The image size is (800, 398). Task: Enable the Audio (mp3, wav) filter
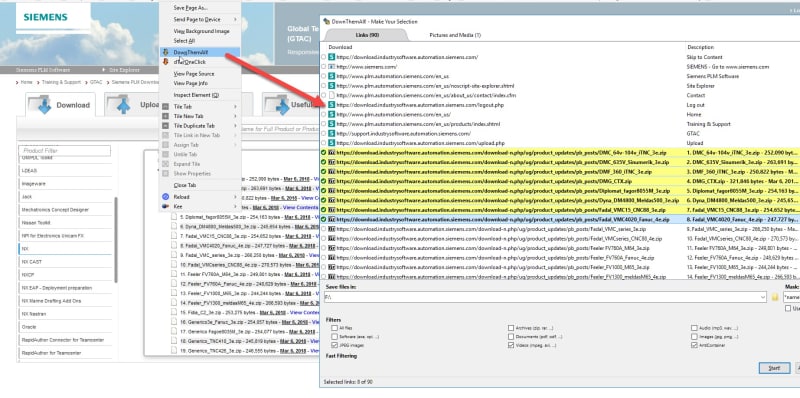(694, 328)
